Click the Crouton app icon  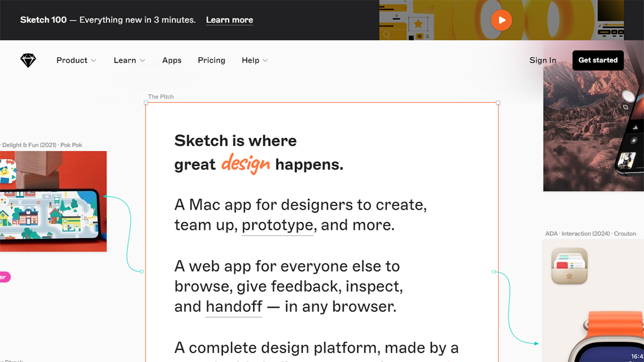[x=569, y=266]
